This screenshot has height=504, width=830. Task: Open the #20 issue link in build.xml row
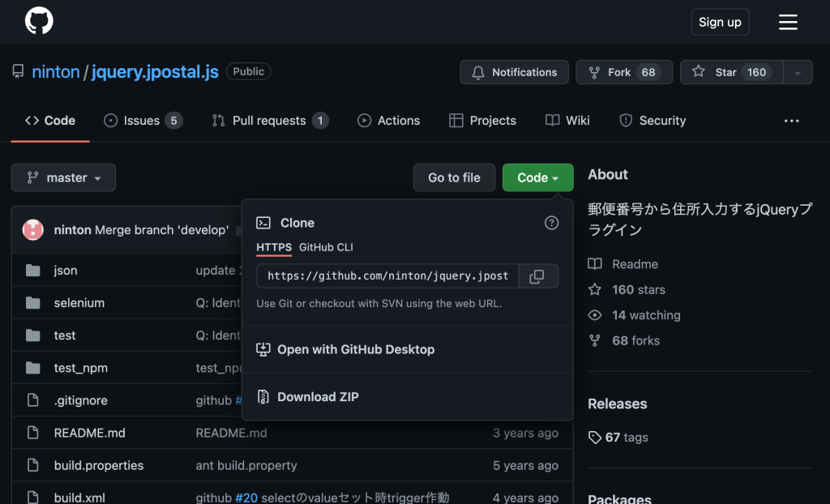[246, 498]
